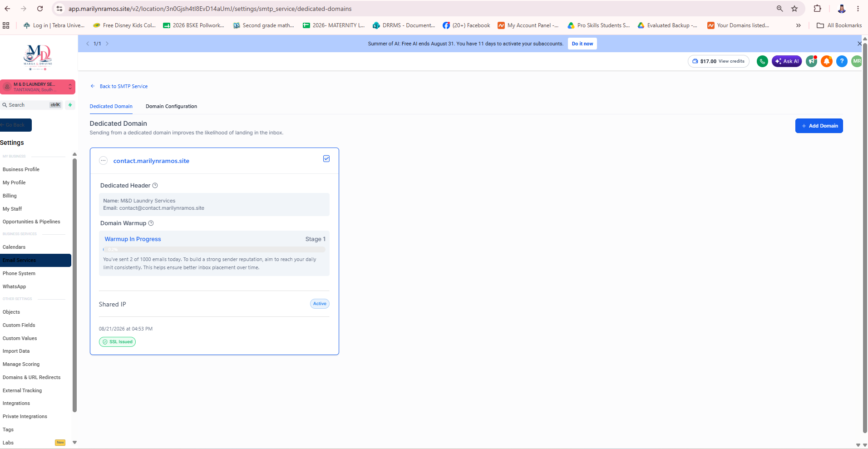Expand the M & D Laundry location switcher
Image resolution: width=868 pixels, height=449 pixels.
[x=38, y=87]
